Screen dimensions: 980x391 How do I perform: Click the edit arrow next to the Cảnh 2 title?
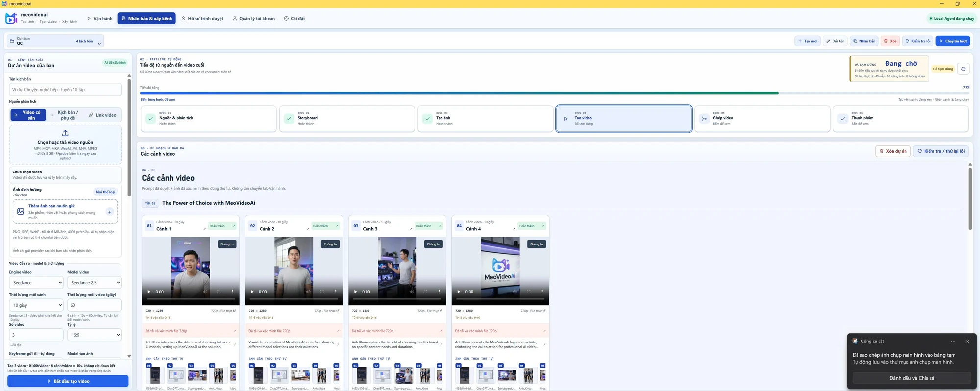pyautogui.click(x=308, y=229)
